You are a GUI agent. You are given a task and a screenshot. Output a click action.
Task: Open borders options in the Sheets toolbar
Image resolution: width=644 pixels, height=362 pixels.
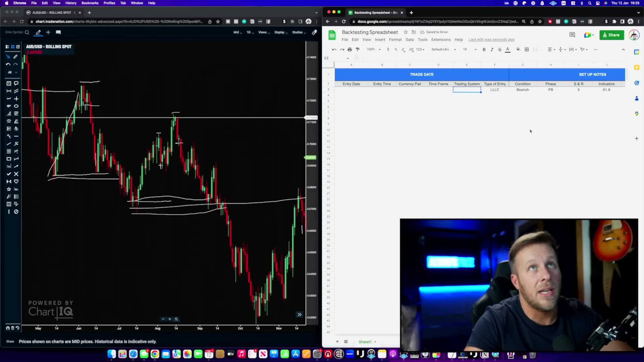coord(527,49)
